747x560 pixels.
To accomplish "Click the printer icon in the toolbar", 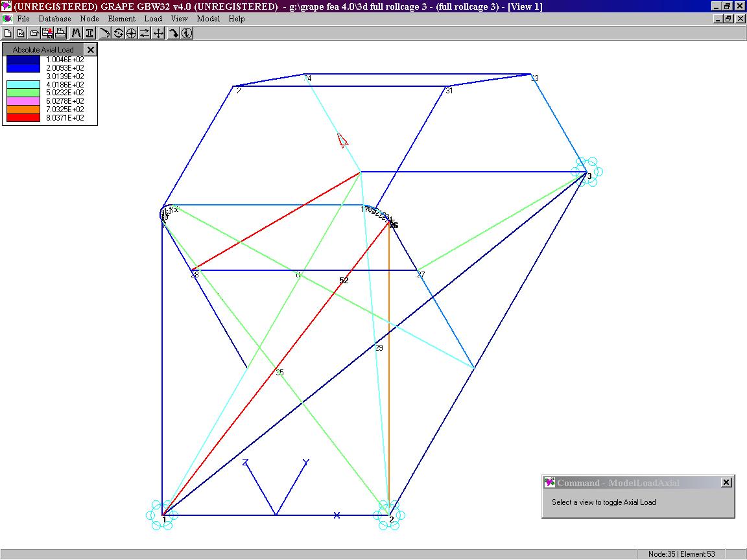I will 60,33.
